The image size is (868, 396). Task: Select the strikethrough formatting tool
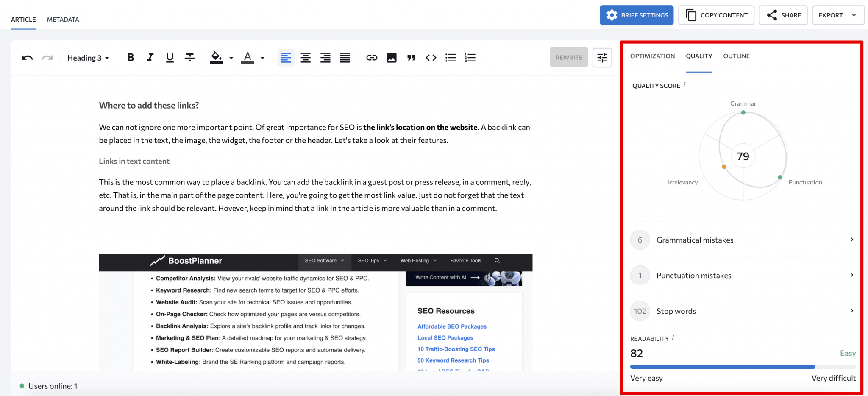pos(189,57)
